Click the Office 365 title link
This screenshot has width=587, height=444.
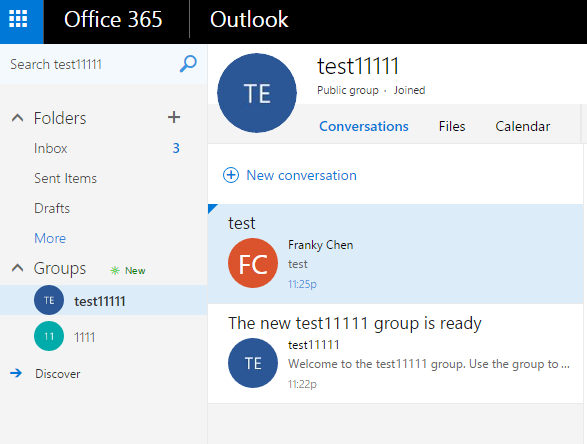pos(113,19)
